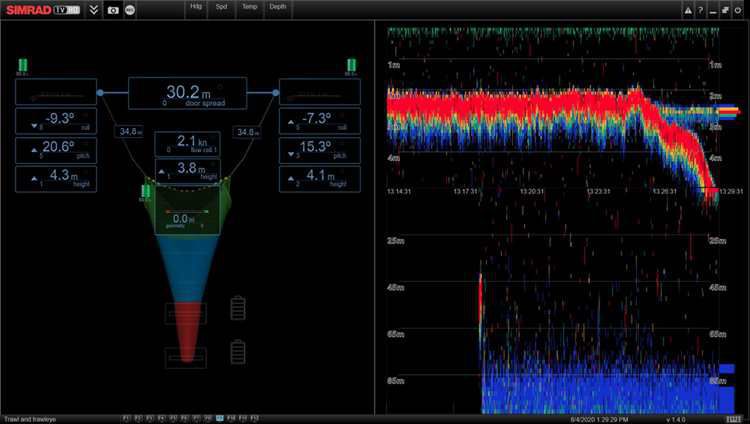Viewport: 750px width, 424px height.
Task: Click the v 1.4.0 version label
Action: (675, 419)
